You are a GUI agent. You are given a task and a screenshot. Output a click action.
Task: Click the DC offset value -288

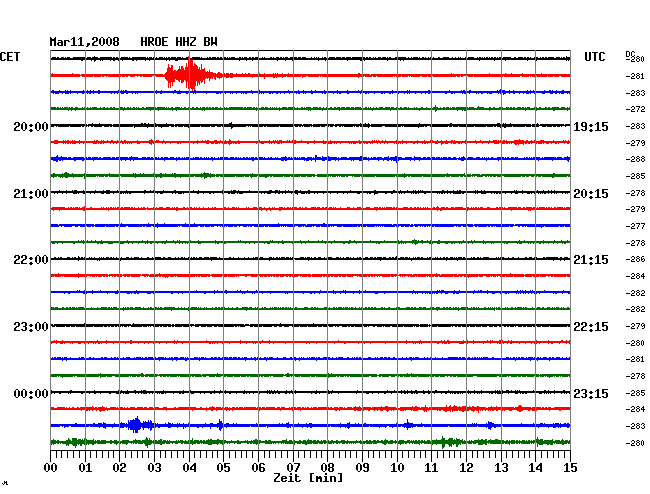[635, 159]
